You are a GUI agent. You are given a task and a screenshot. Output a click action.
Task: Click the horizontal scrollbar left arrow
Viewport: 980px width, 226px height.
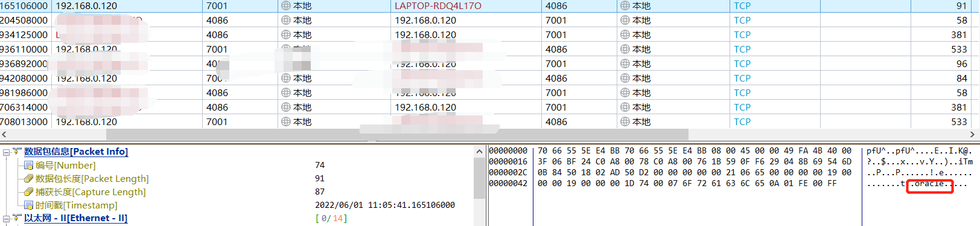point(4,134)
